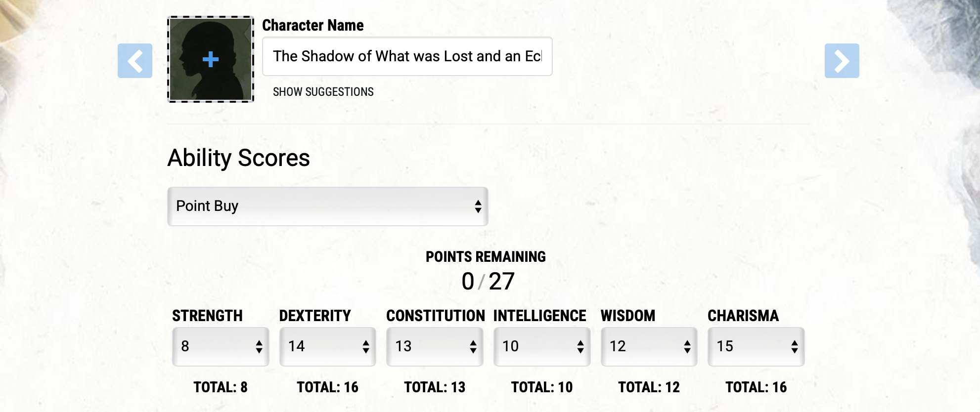980x412 pixels.
Task: Click the Dexterity Total: 16 text
Action: pos(327,387)
